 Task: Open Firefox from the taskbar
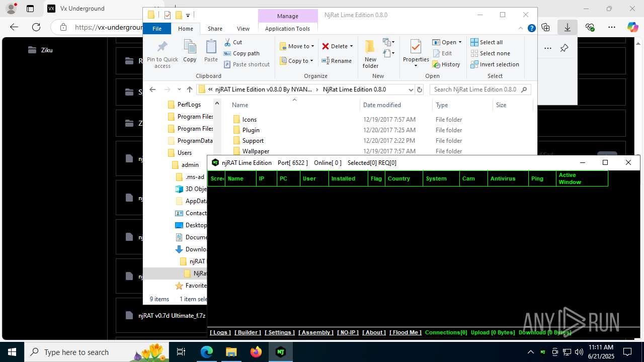[x=256, y=352]
